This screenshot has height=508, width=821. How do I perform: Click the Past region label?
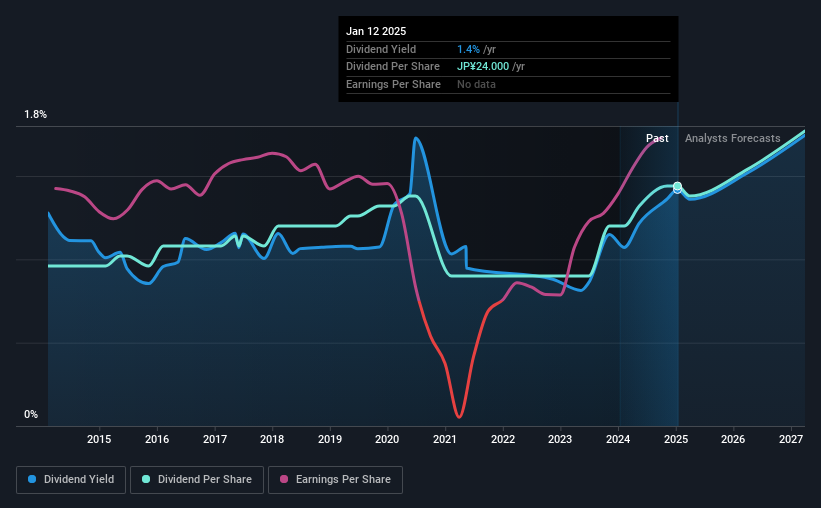coord(657,138)
